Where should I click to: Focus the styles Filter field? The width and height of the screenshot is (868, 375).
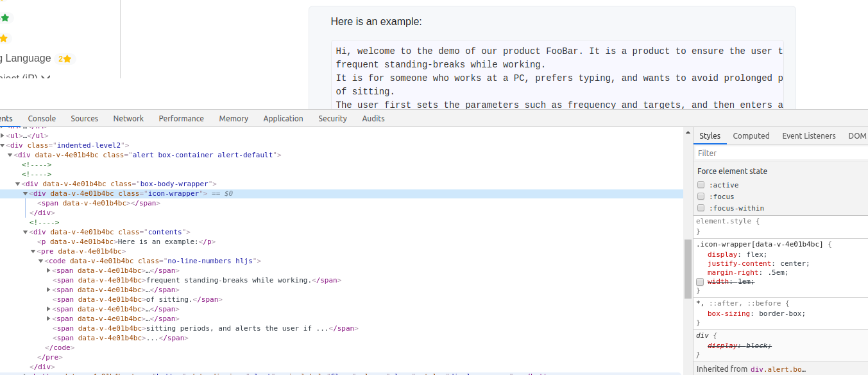781,153
